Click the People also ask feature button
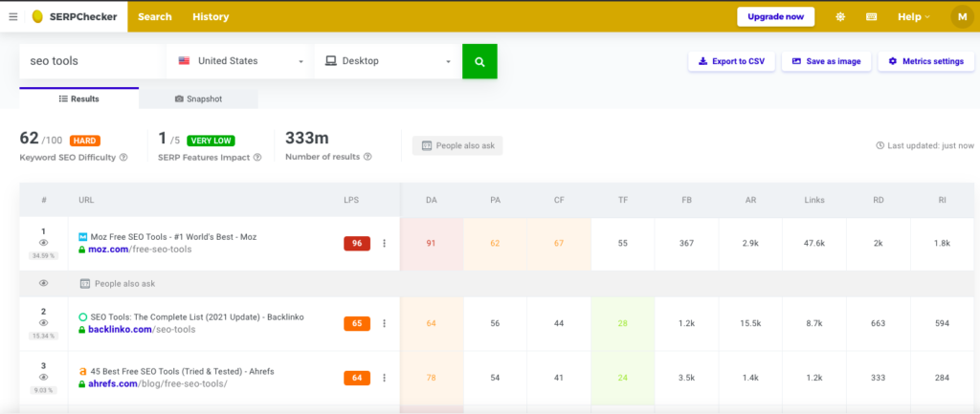The image size is (980, 414). [x=457, y=145]
